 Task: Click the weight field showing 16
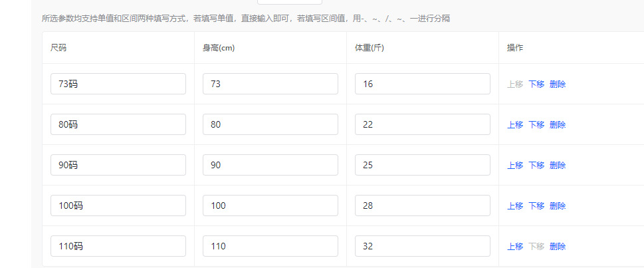click(x=422, y=84)
